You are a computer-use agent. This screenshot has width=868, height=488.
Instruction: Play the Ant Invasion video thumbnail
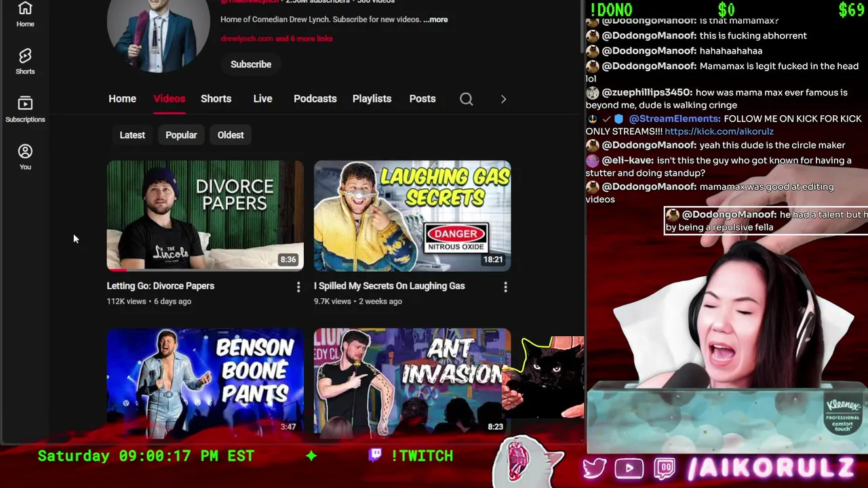pyautogui.click(x=412, y=383)
